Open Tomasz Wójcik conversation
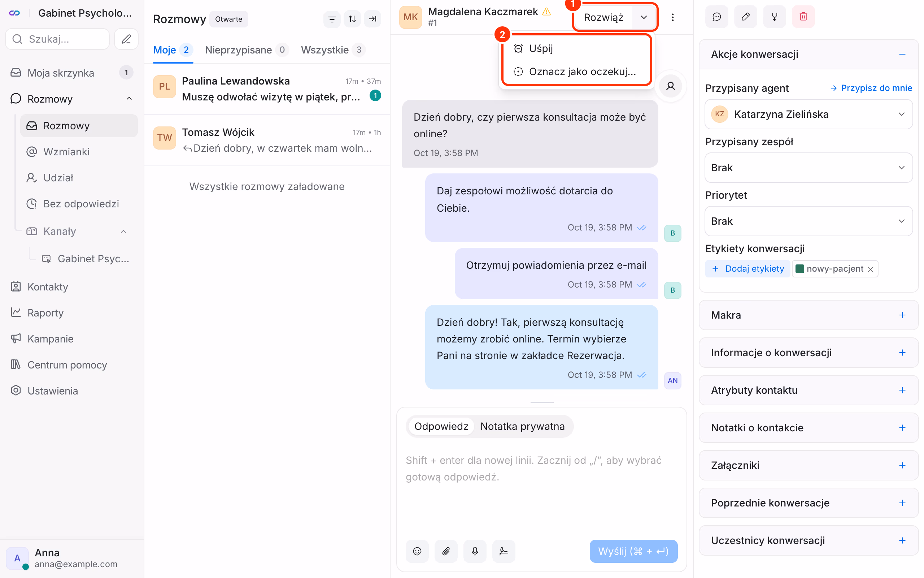Image resolution: width=924 pixels, height=578 pixels. (x=267, y=140)
